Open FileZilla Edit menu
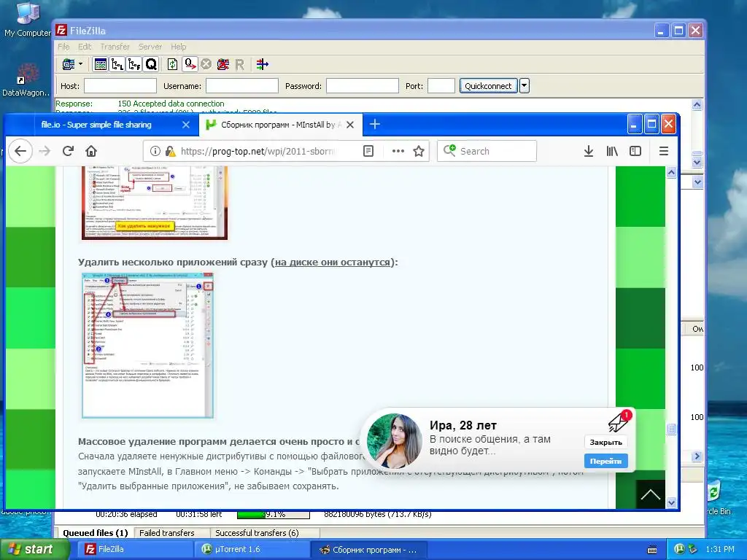 click(x=85, y=47)
